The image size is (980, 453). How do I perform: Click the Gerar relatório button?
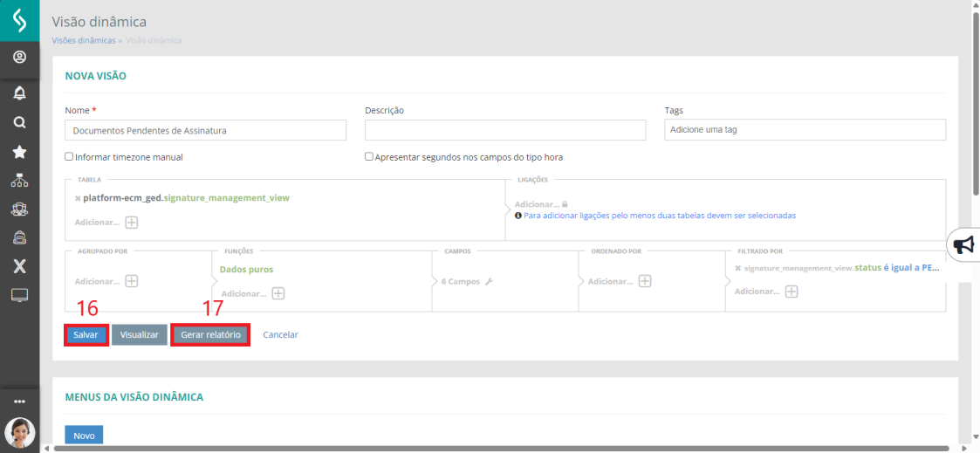[x=210, y=334]
